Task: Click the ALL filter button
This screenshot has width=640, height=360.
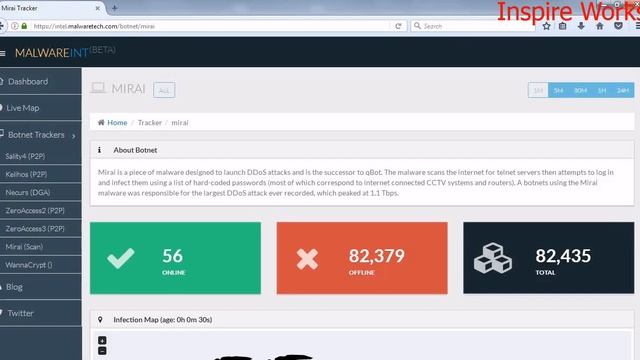Action: tap(164, 90)
